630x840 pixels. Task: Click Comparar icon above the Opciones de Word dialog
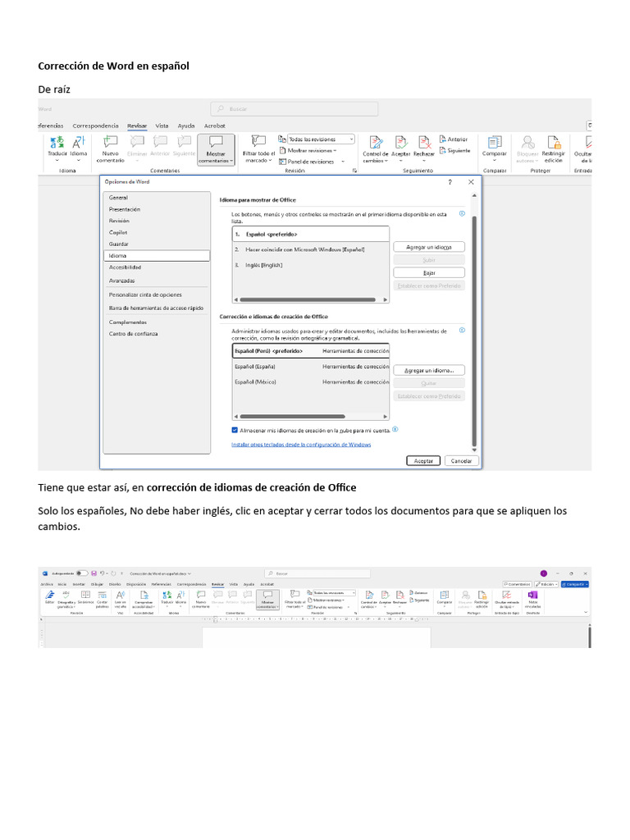(x=495, y=142)
